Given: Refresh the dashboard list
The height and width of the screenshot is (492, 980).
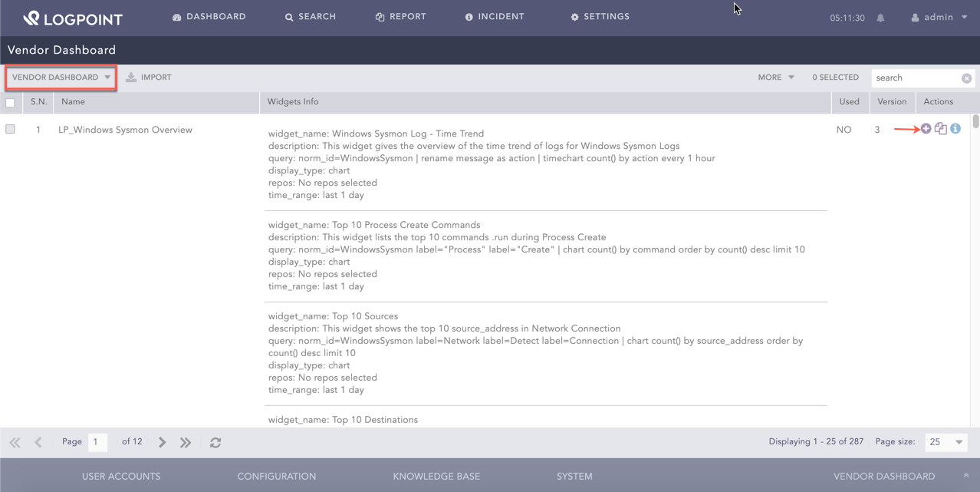Looking at the screenshot, I should tap(215, 442).
